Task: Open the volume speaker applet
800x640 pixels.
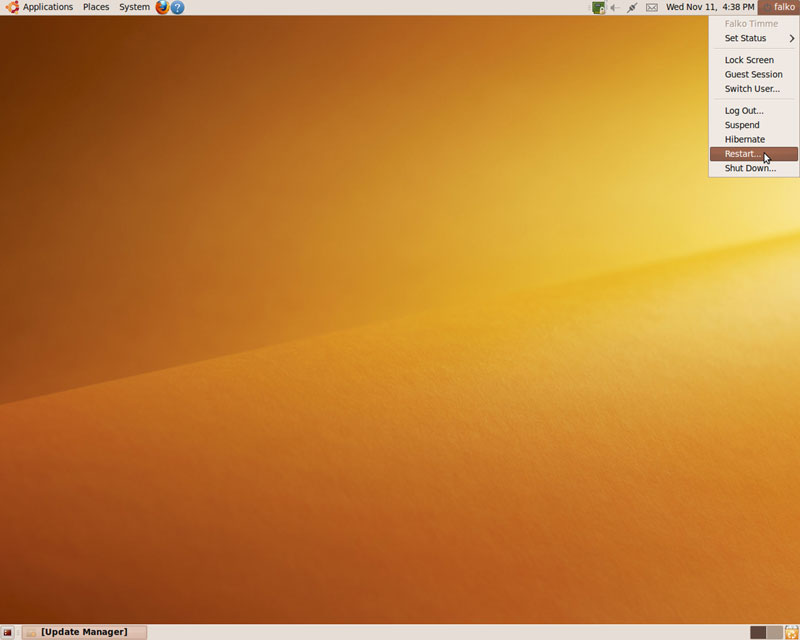Action: tap(615, 7)
